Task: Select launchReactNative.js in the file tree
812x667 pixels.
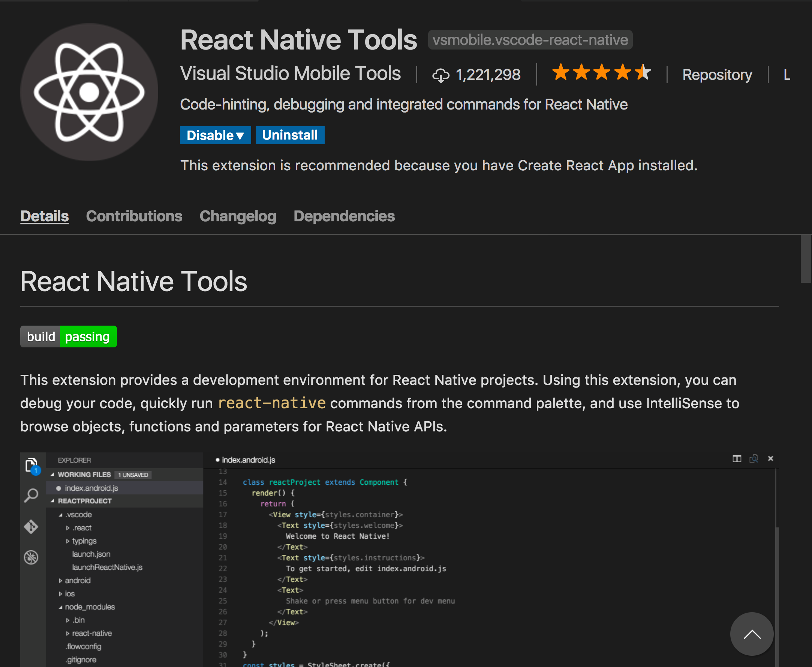Action: coord(107,567)
